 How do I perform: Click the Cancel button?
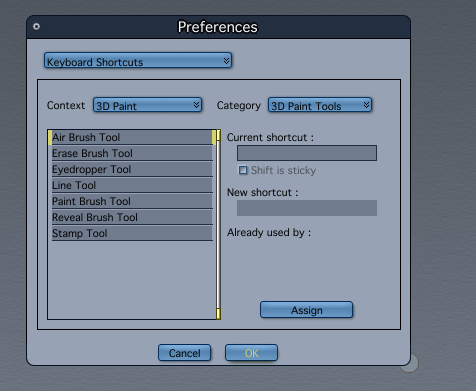click(184, 353)
